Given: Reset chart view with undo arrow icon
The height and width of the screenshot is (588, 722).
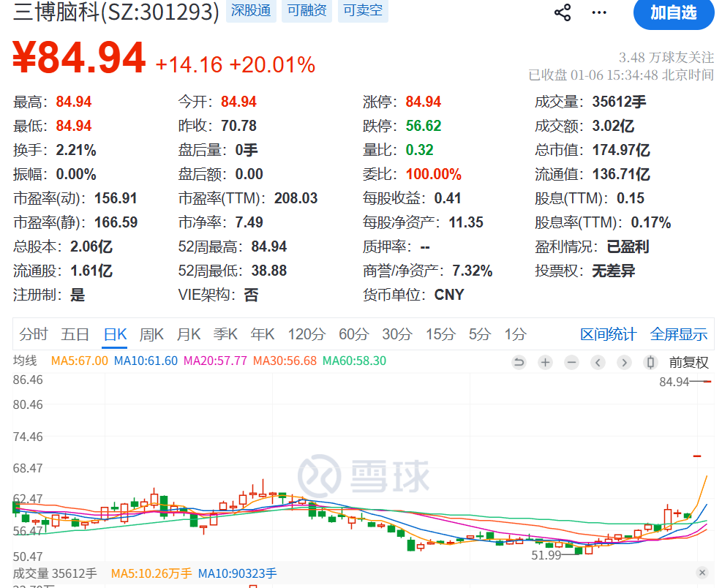Looking at the screenshot, I should coord(519,362).
